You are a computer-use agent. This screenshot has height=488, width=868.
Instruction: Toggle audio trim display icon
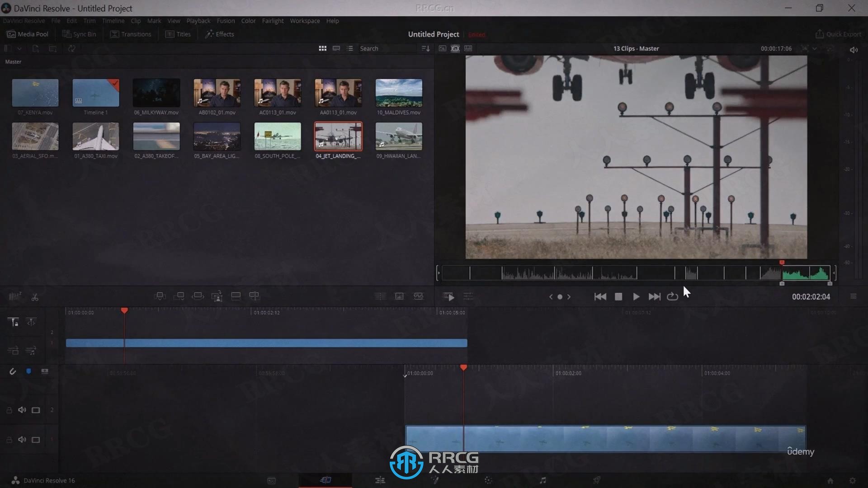45,371
